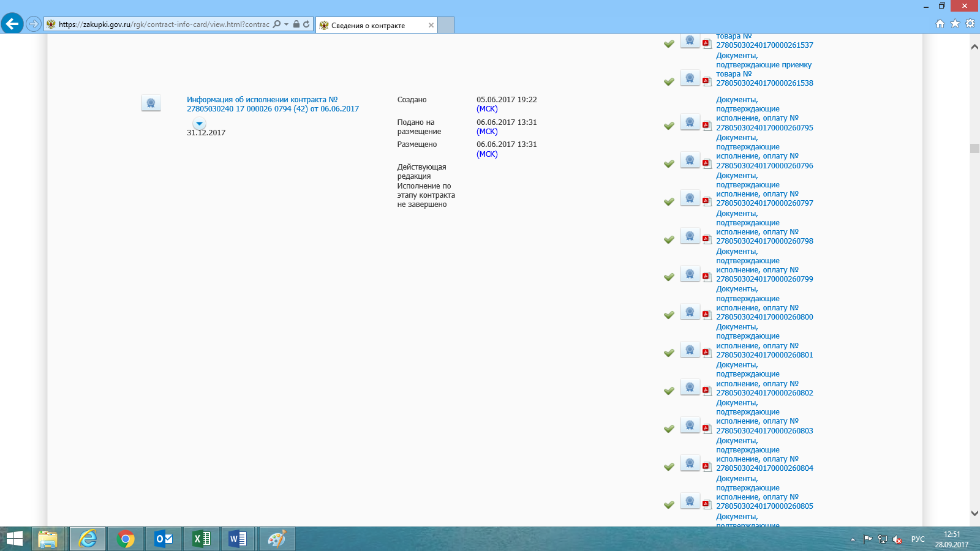
Task: Click green checkmark for document 260800
Action: click(669, 315)
